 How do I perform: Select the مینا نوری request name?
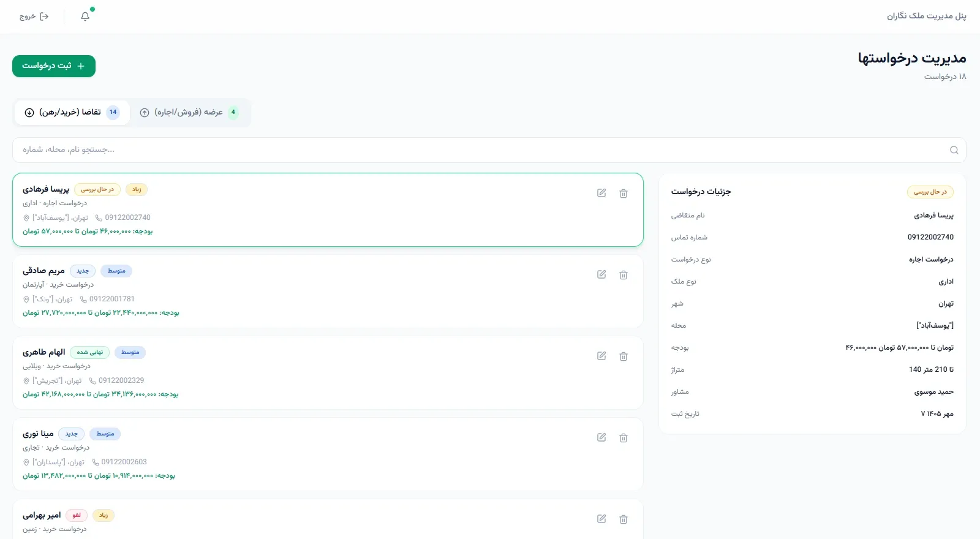pos(38,434)
